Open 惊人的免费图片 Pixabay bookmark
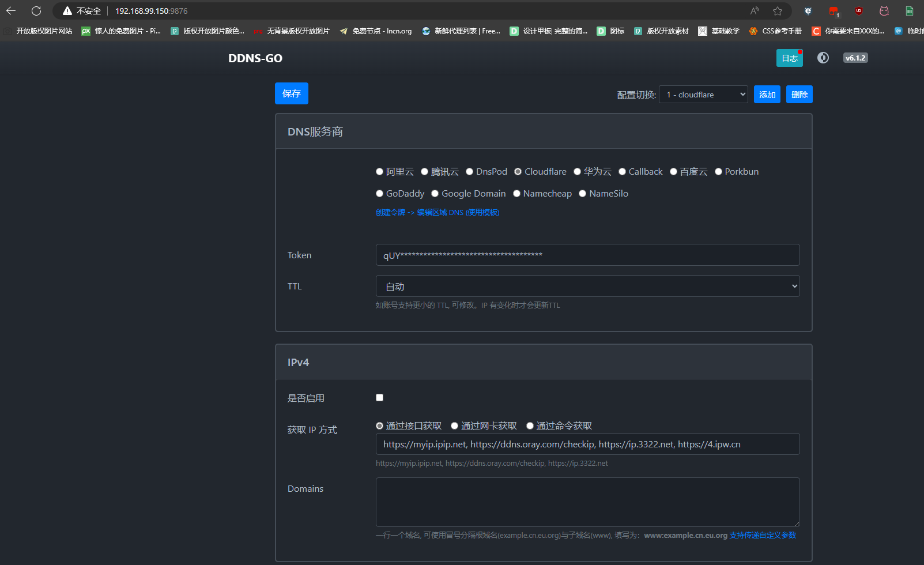Screen dimensions: 924x565 [x=121, y=31]
